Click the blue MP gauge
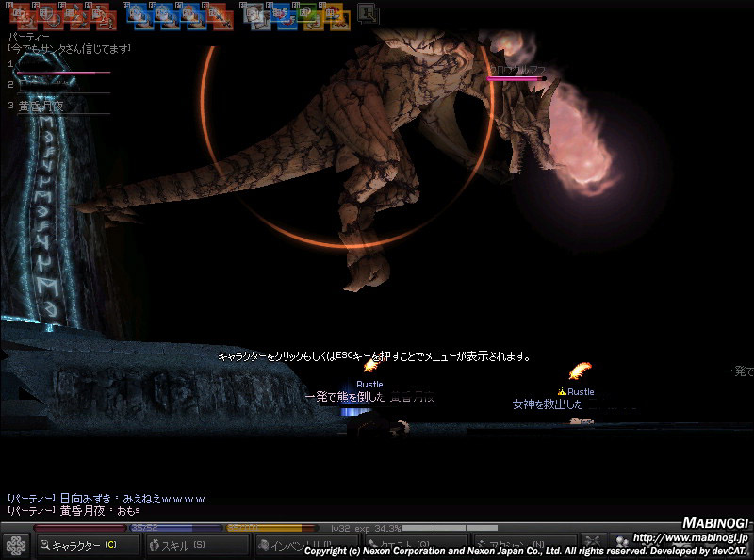Image resolution: width=754 pixels, height=560 pixels. click(176, 528)
